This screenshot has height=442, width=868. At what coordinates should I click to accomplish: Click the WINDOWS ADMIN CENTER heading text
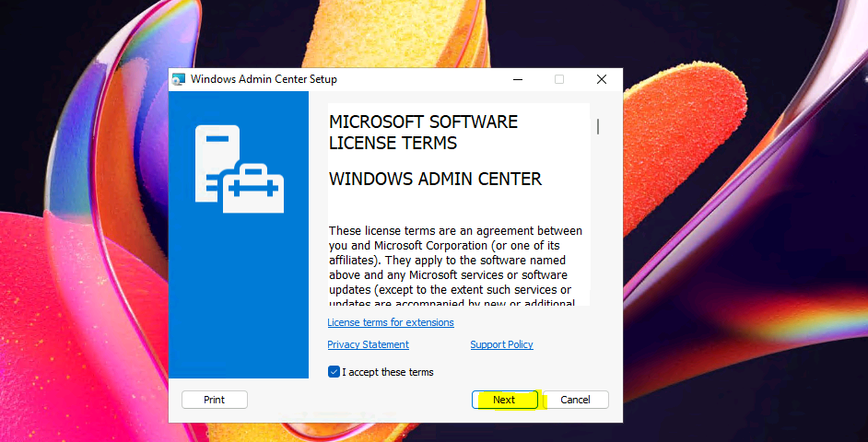point(435,179)
